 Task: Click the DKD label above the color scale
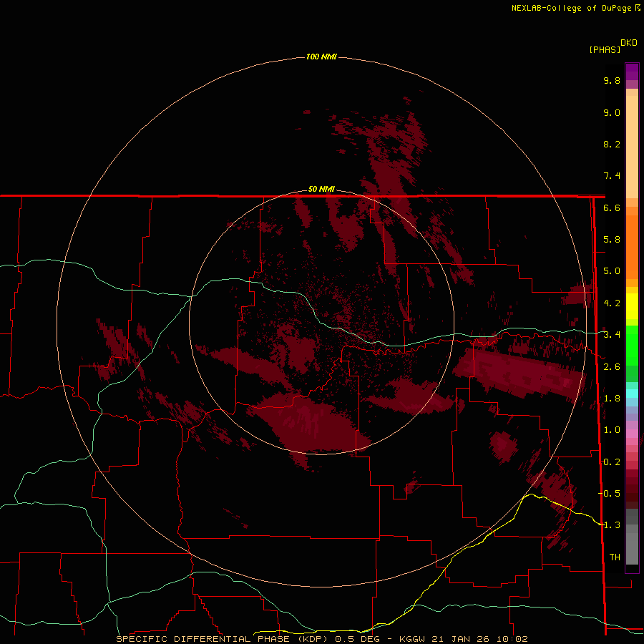629,43
